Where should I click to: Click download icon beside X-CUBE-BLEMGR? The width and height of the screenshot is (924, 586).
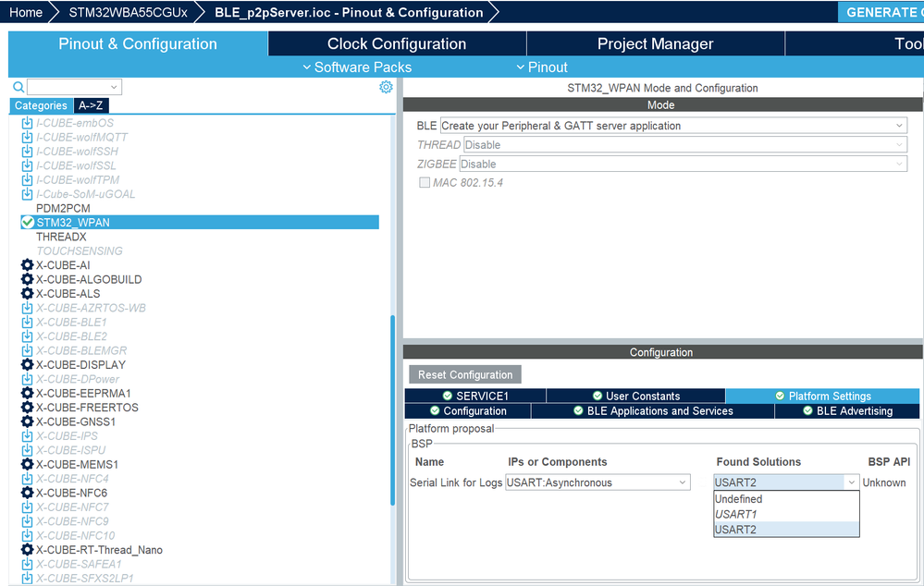click(x=27, y=350)
